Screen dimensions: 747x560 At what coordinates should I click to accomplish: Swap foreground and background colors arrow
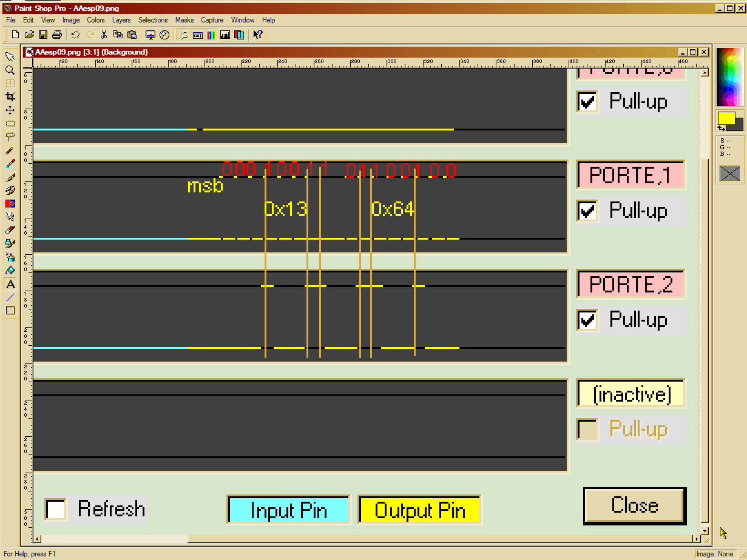tap(721, 129)
